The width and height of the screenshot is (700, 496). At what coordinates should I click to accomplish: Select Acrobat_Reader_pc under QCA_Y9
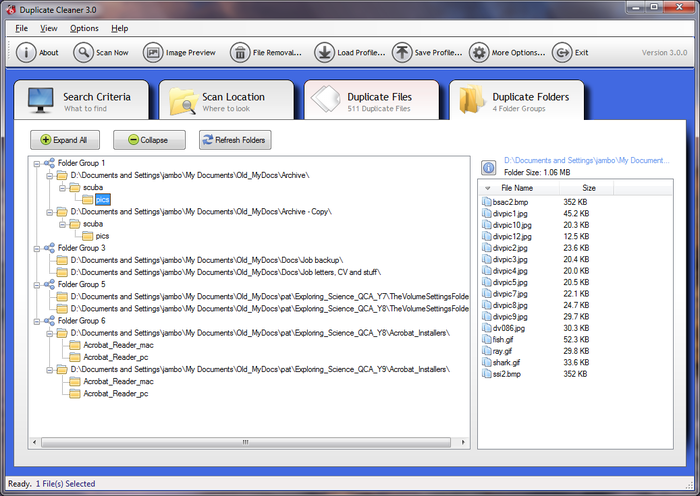(x=116, y=394)
